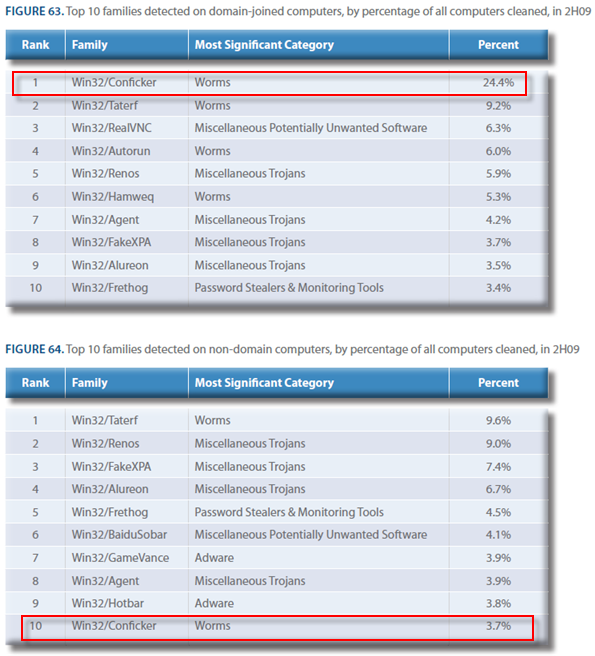Click category text in Win32/BaiduSobar row
The height and width of the screenshot is (656, 595).
pyautogui.click(x=311, y=535)
